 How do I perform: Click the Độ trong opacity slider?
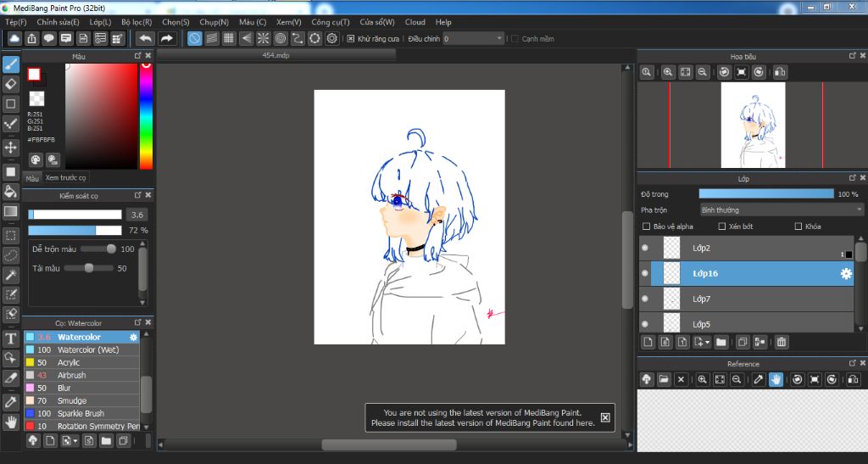(766, 193)
